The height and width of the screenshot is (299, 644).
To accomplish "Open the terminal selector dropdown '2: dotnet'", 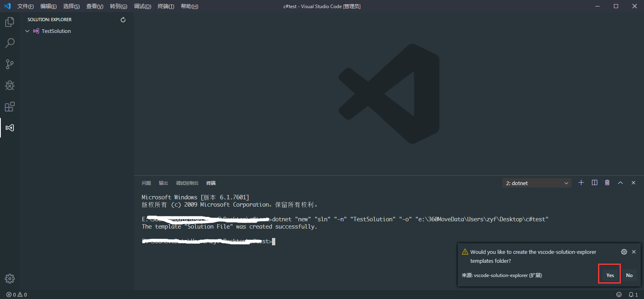I will tap(537, 183).
